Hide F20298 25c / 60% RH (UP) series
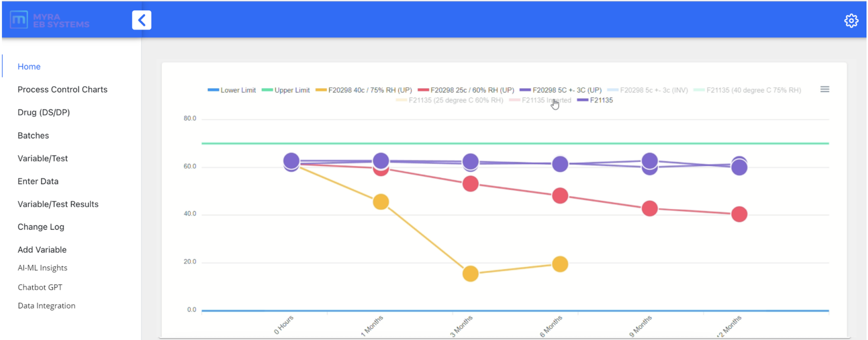Screen dimensions: 868x340 [466, 90]
